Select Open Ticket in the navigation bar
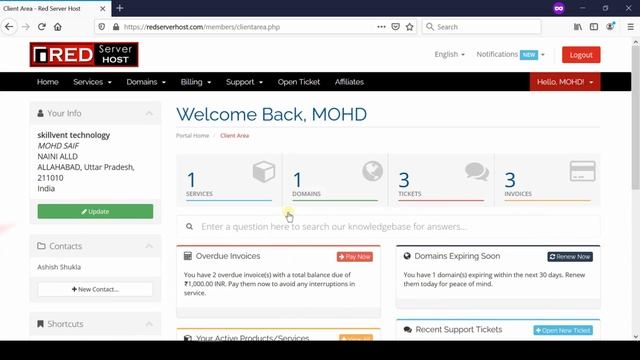This screenshot has width=640, height=360. click(x=299, y=82)
